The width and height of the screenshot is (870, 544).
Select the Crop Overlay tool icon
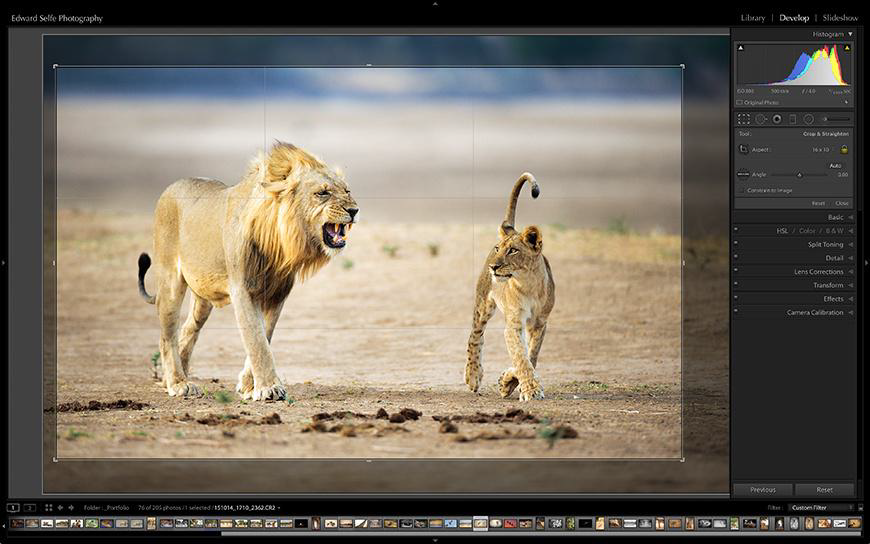(743, 119)
